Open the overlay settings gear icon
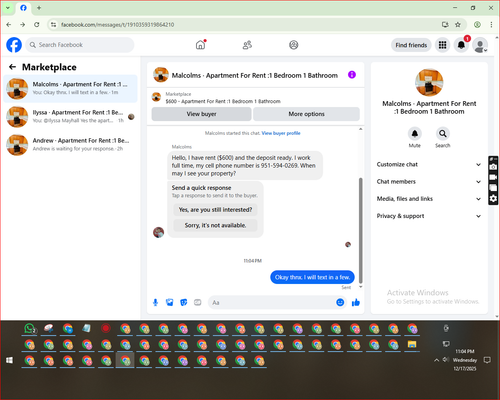500x400 pixels. point(493,199)
